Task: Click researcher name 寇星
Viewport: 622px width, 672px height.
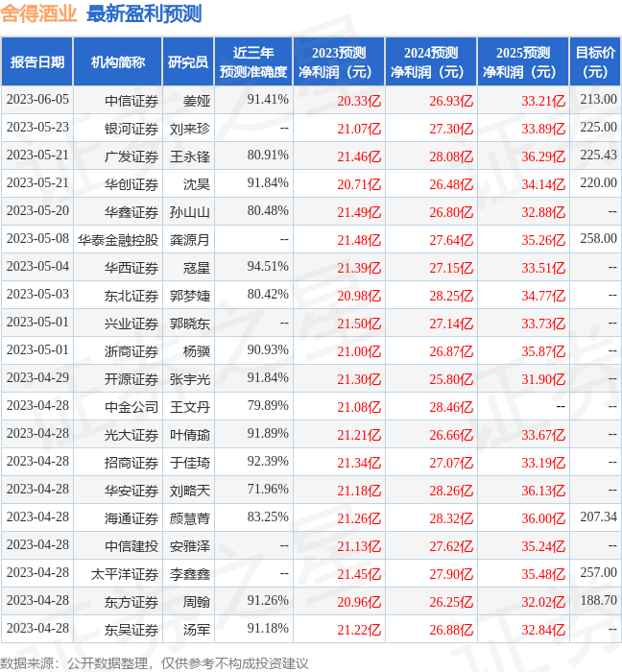Action: coord(197,268)
